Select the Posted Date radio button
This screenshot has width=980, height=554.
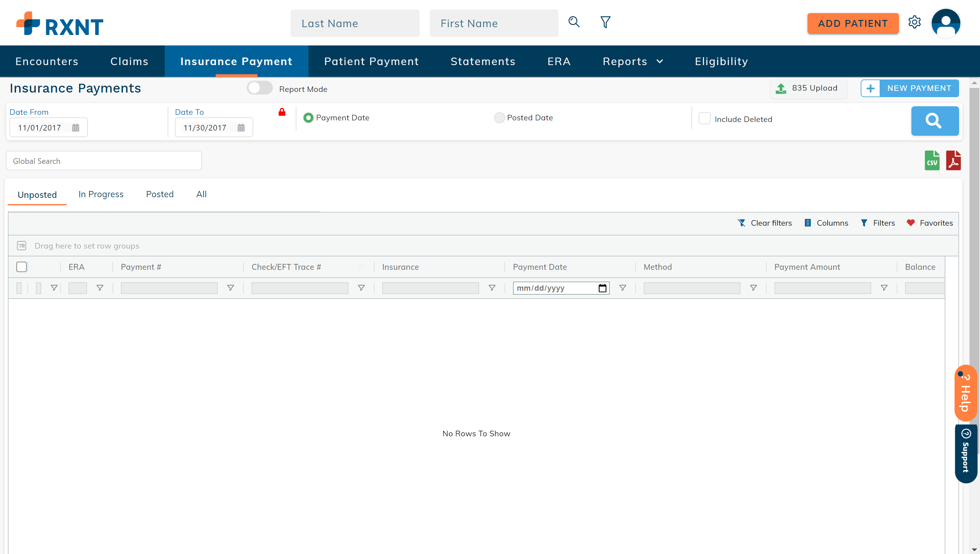[x=499, y=118]
